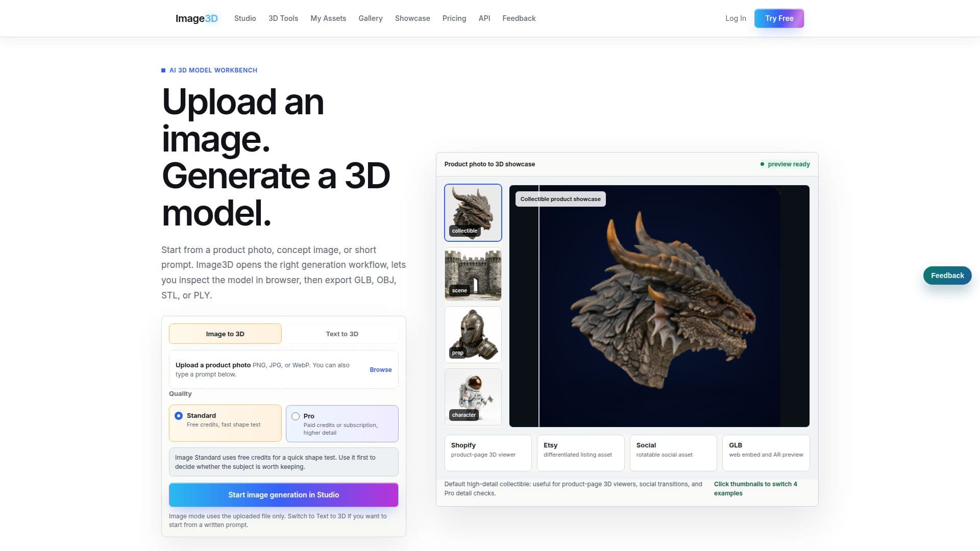The height and width of the screenshot is (551, 980).
Task: Click 'Product photo to 3D showcase' title
Action: (489, 164)
